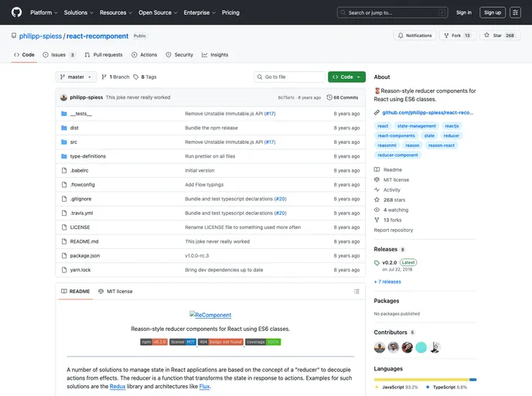Click the src folder icon
The width and height of the screenshot is (532, 396).
63,142
